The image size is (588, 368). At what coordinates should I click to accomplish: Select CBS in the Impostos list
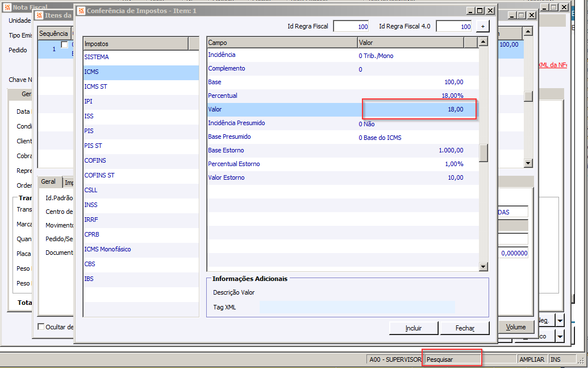141,264
